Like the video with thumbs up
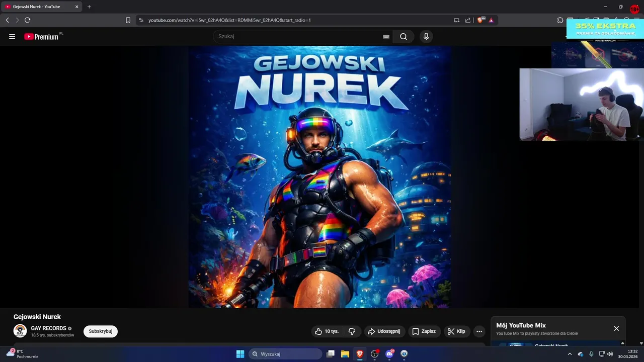 (327, 331)
